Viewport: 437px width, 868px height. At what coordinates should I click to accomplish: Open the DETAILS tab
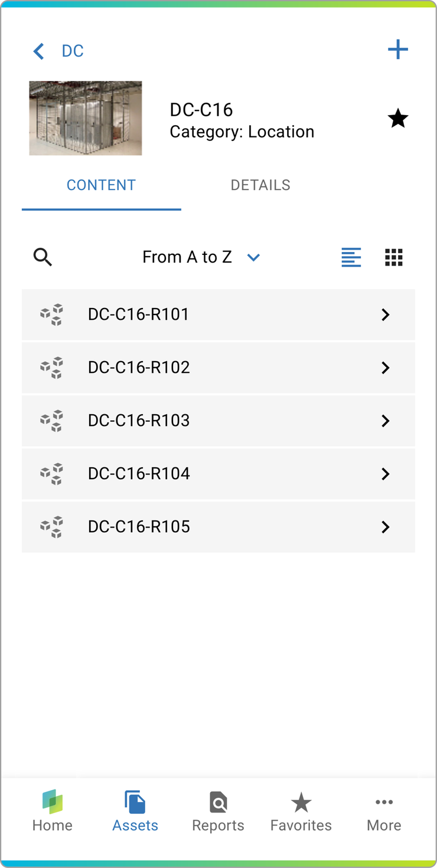(x=260, y=185)
